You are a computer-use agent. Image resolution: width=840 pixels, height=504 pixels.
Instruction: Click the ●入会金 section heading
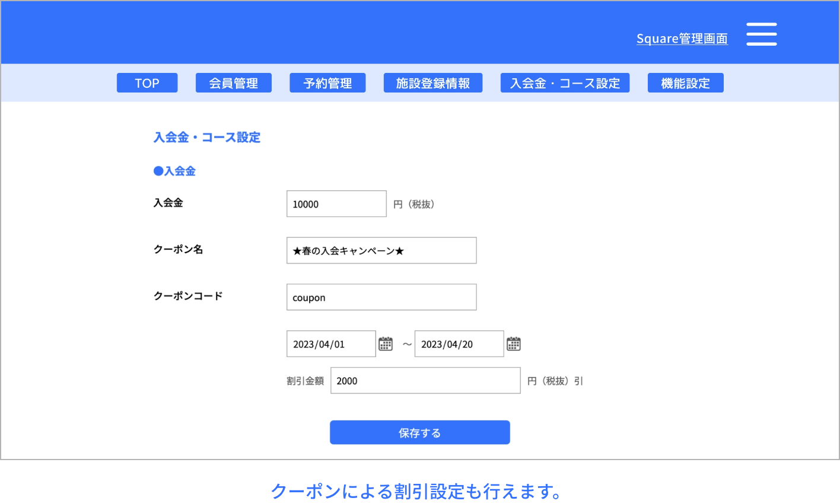click(174, 171)
